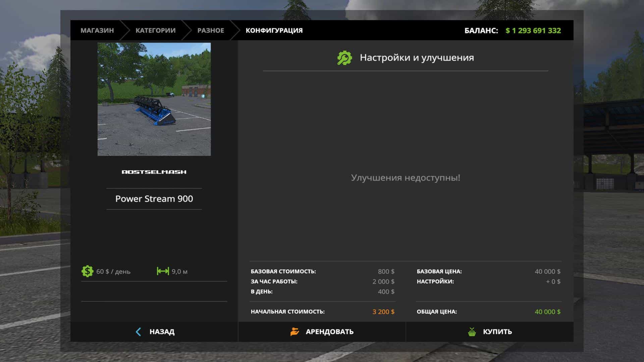Click the blue back arrow icon
644x362 pixels.
pyautogui.click(x=138, y=332)
